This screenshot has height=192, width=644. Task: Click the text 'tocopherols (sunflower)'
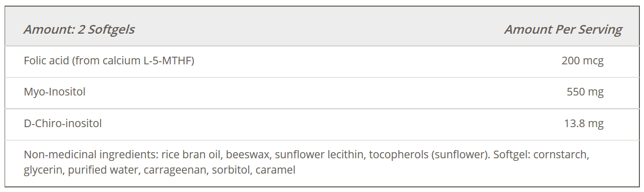click(429, 154)
